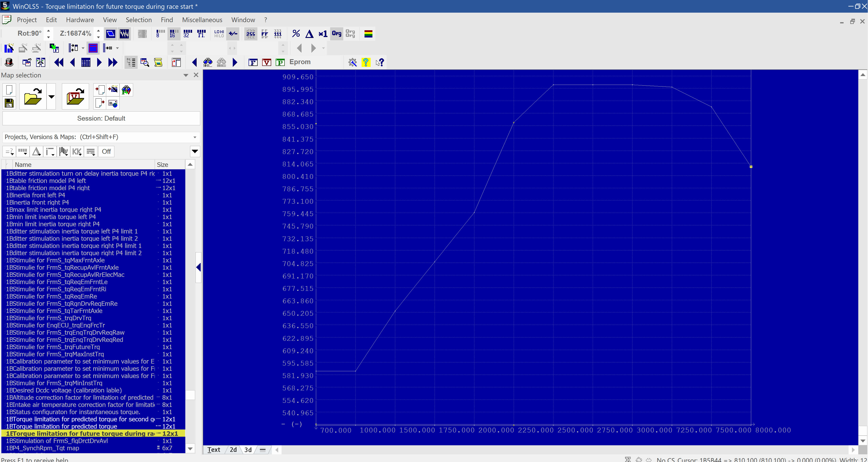The image size is (868, 462).
Task: Click the table grid icon
Action: point(86,62)
